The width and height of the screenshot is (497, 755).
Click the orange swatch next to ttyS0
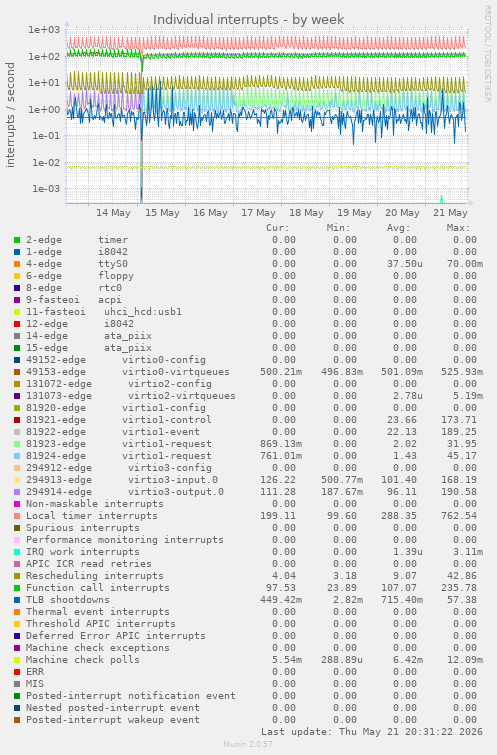coord(17,264)
